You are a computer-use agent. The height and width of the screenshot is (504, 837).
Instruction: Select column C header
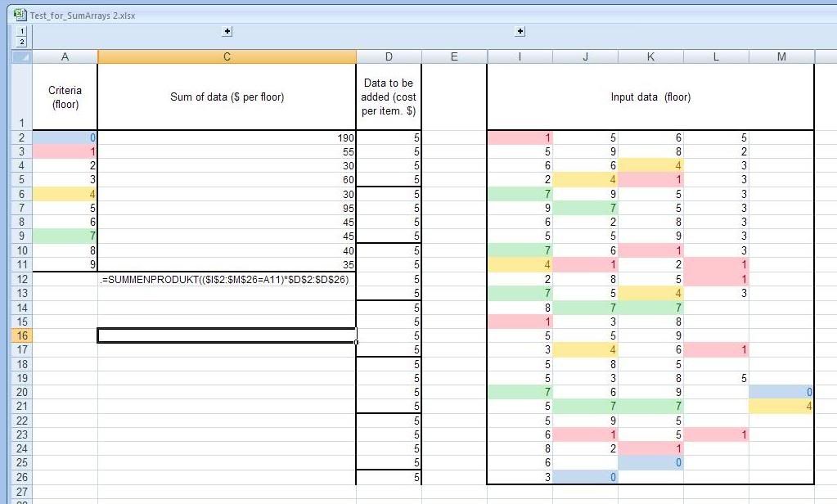point(227,56)
